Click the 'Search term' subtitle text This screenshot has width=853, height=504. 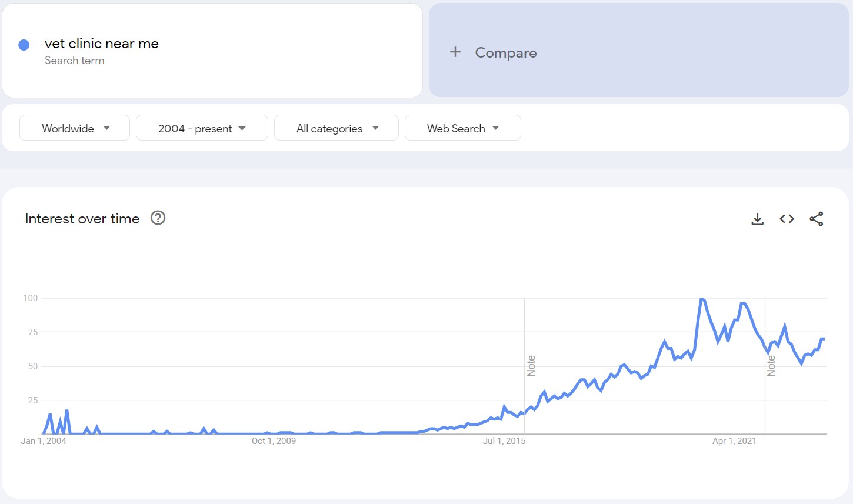click(x=75, y=61)
